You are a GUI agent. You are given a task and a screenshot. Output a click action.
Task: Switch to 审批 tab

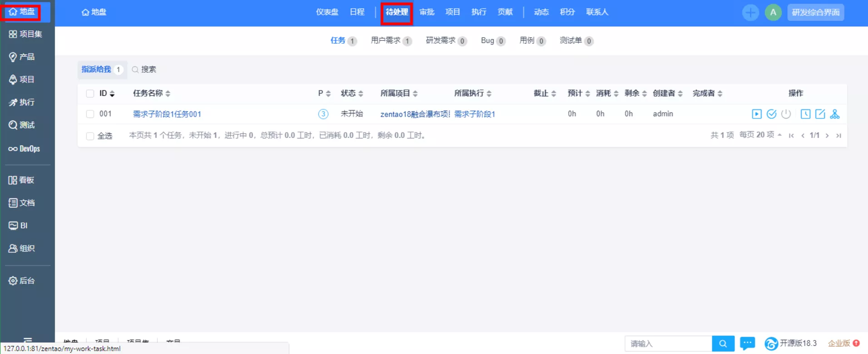click(x=427, y=12)
